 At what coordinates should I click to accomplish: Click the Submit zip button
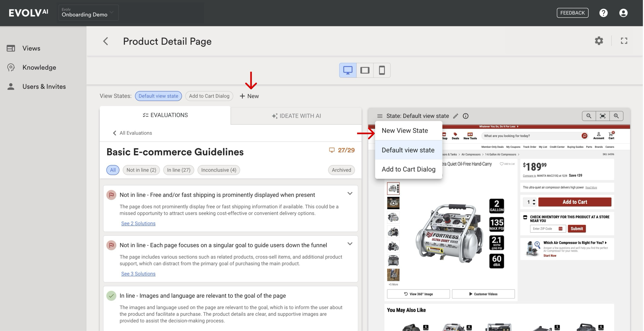(x=576, y=228)
